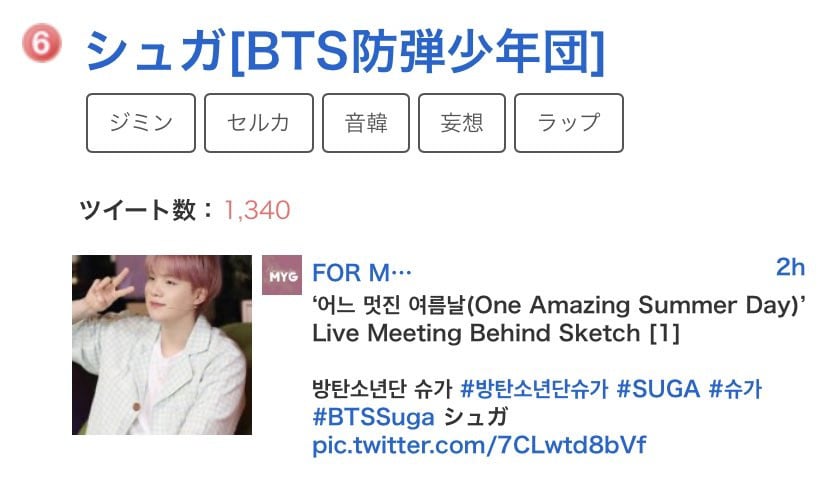Click the 1,340 tweet count number

point(257,210)
